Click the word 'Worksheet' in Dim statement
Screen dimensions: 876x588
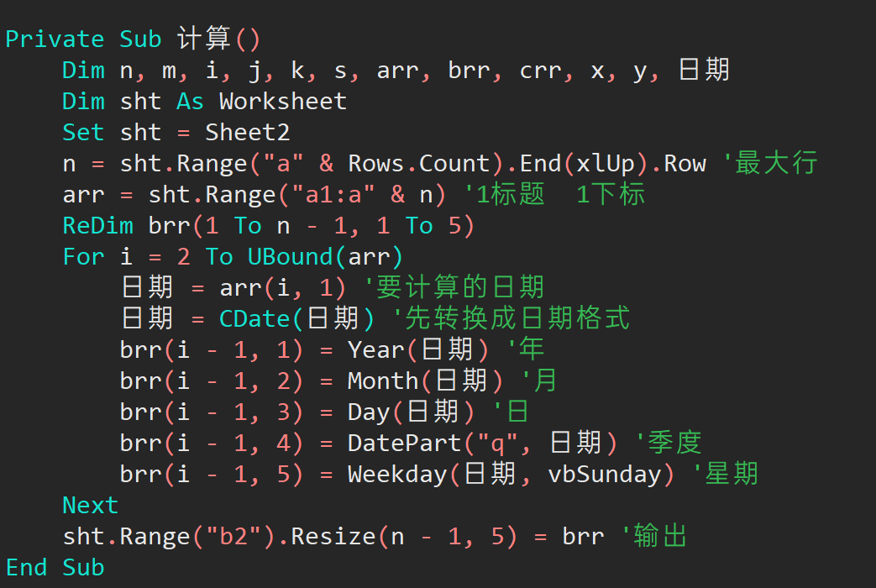(x=283, y=102)
